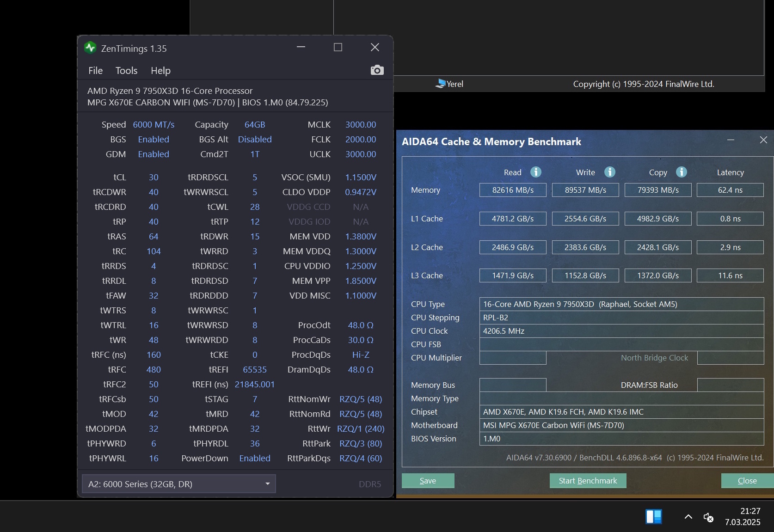Select L3 Cache Latency 11.6 ns field
This screenshot has width=774, height=532.
pos(731,275)
